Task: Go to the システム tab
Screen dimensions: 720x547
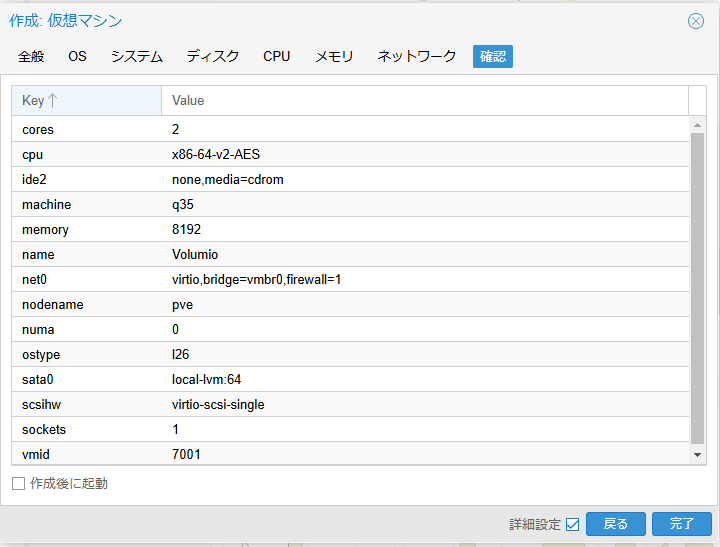Action: click(137, 56)
